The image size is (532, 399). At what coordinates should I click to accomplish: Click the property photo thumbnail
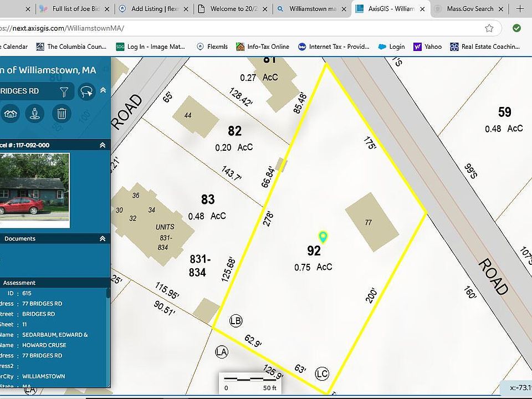pos(34,190)
